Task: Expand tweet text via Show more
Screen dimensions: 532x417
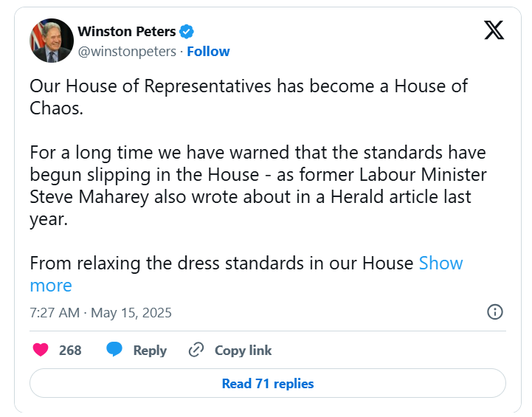Action: point(246,274)
